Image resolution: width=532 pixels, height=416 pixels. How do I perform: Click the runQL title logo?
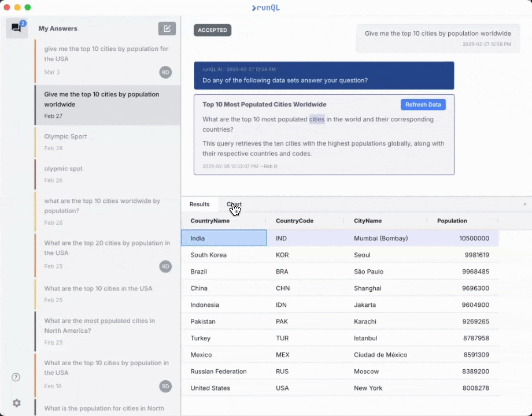click(x=265, y=8)
